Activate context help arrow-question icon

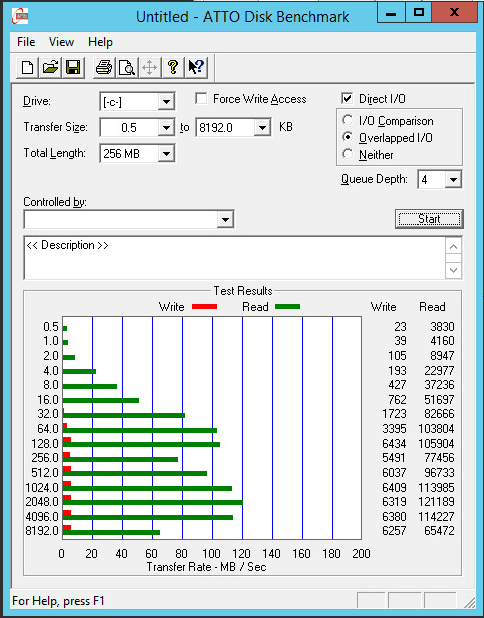click(x=196, y=67)
